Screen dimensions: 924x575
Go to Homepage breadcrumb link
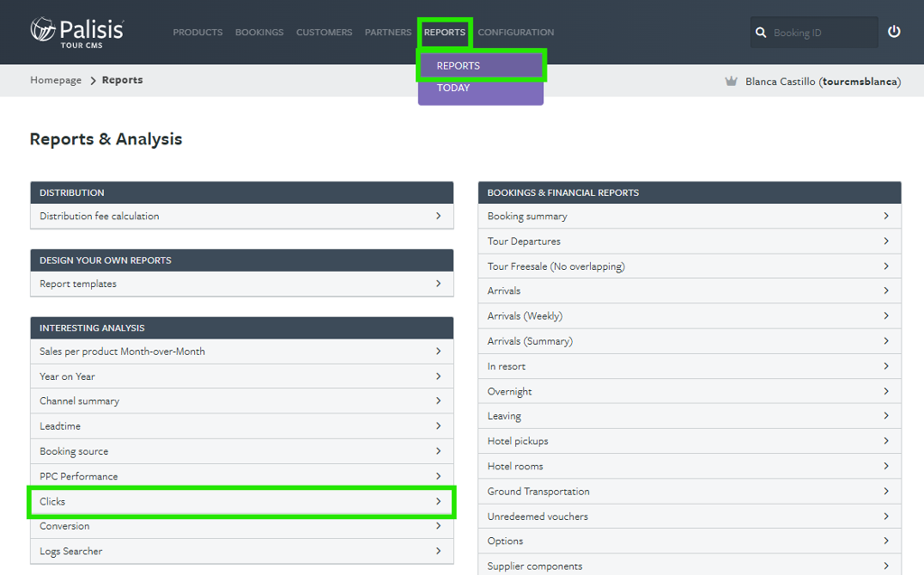coord(56,80)
